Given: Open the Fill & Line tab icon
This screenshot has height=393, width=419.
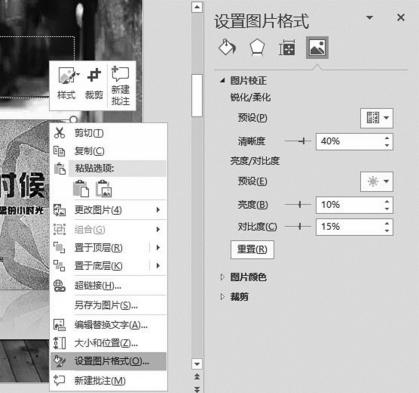Looking at the screenshot, I should 227,47.
